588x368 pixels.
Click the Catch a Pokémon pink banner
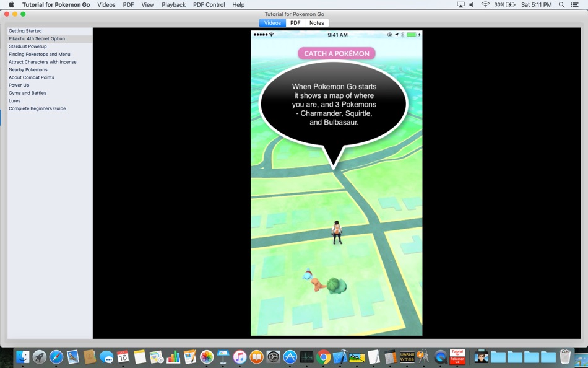coord(336,53)
